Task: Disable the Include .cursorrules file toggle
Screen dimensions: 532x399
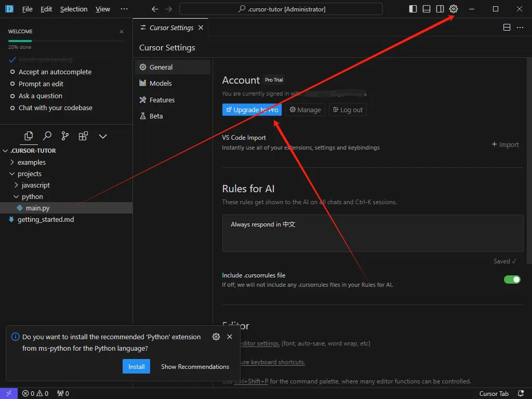Action: pos(512,280)
